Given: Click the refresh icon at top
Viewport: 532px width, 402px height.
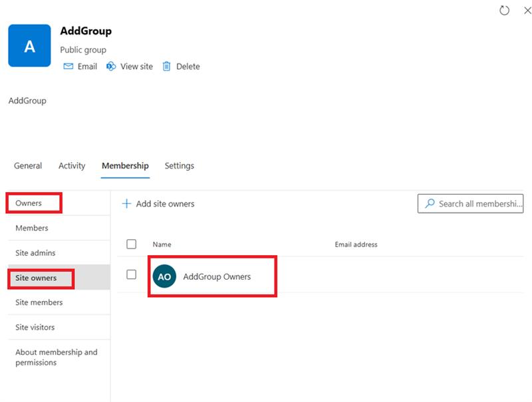Looking at the screenshot, I should click(x=504, y=11).
